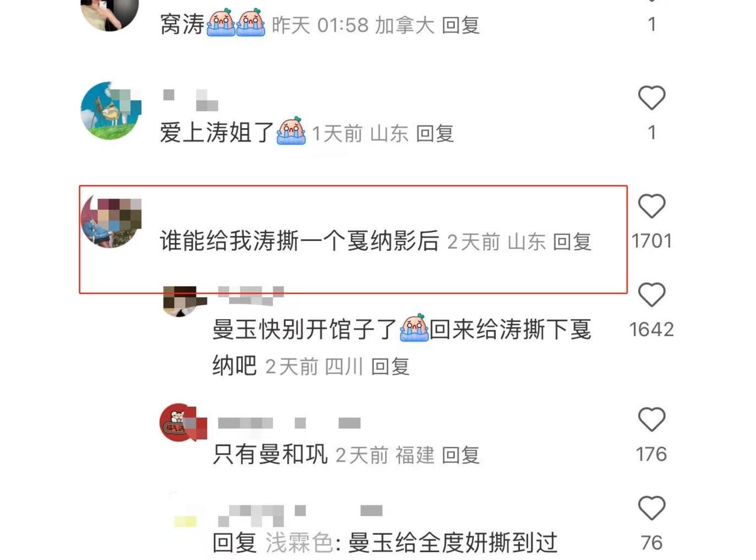Tap blurred username above 只有曼和巩

pyautogui.click(x=289, y=423)
